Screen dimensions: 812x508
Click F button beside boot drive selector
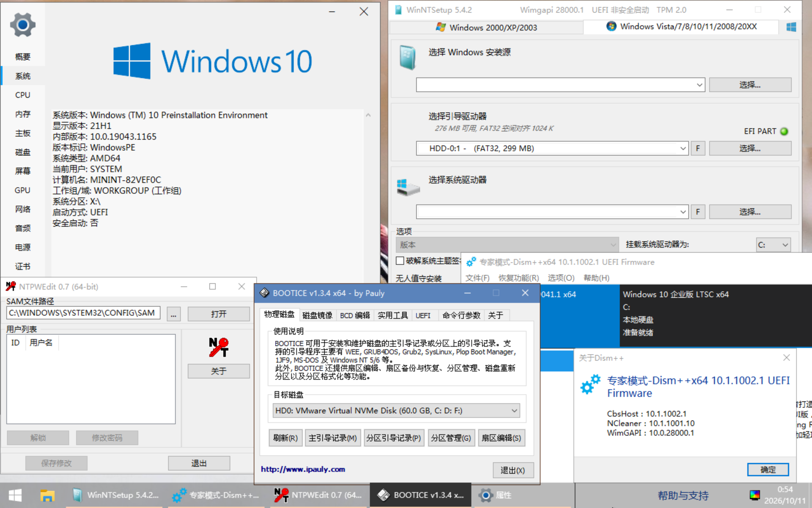tap(698, 148)
